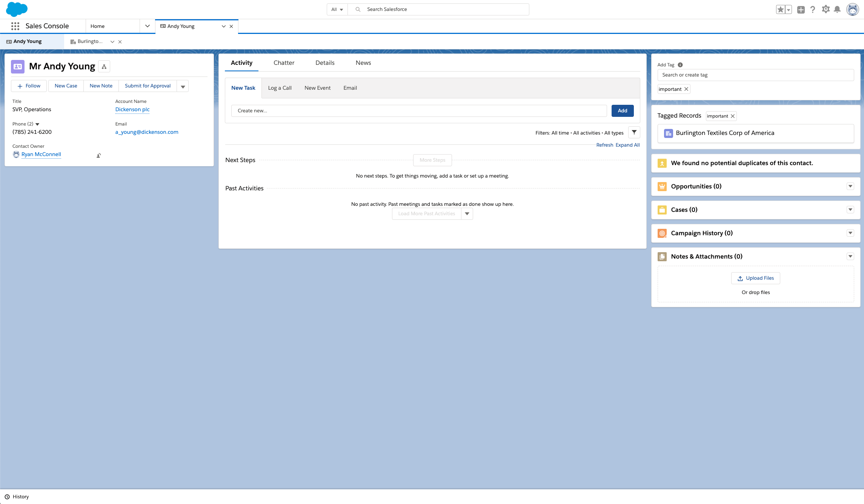Screen dimensions: 864x504
Task: Click the Follow button
Action: pyautogui.click(x=29, y=86)
